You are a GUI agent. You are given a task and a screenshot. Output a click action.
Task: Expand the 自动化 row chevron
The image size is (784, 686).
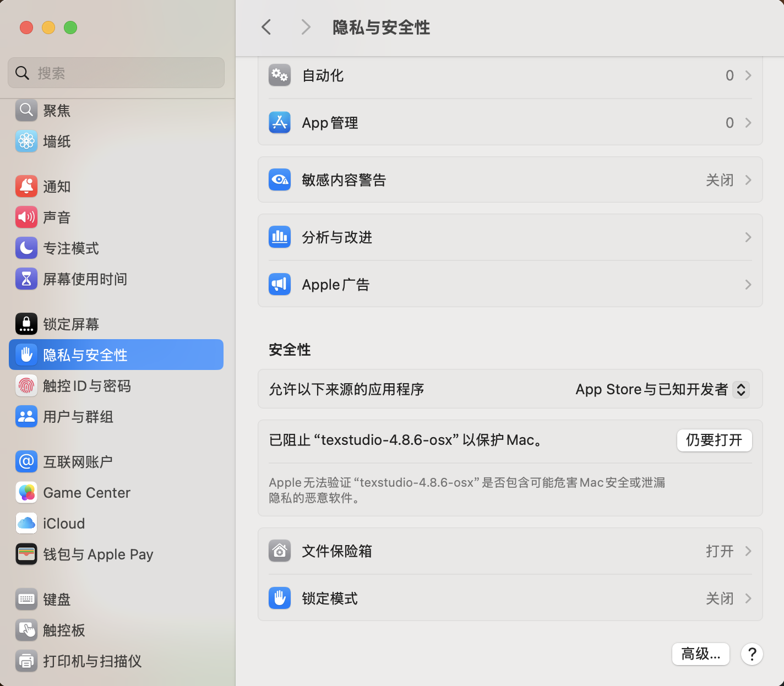click(x=748, y=75)
